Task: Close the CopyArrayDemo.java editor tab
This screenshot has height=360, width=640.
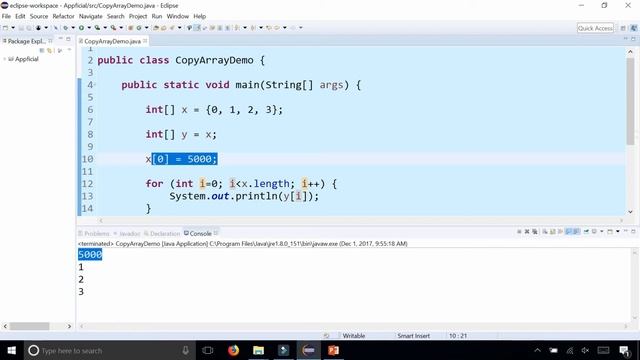Action: 145,41
